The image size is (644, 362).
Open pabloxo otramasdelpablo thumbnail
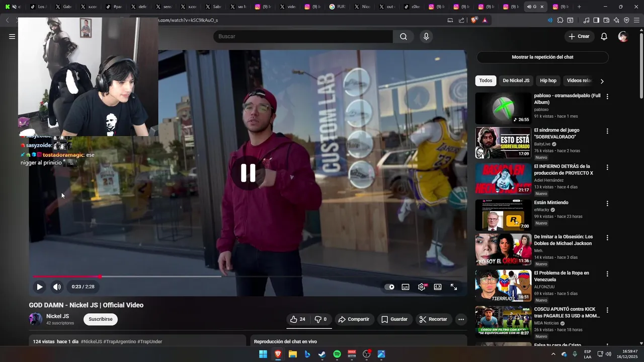(x=503, y=108)
